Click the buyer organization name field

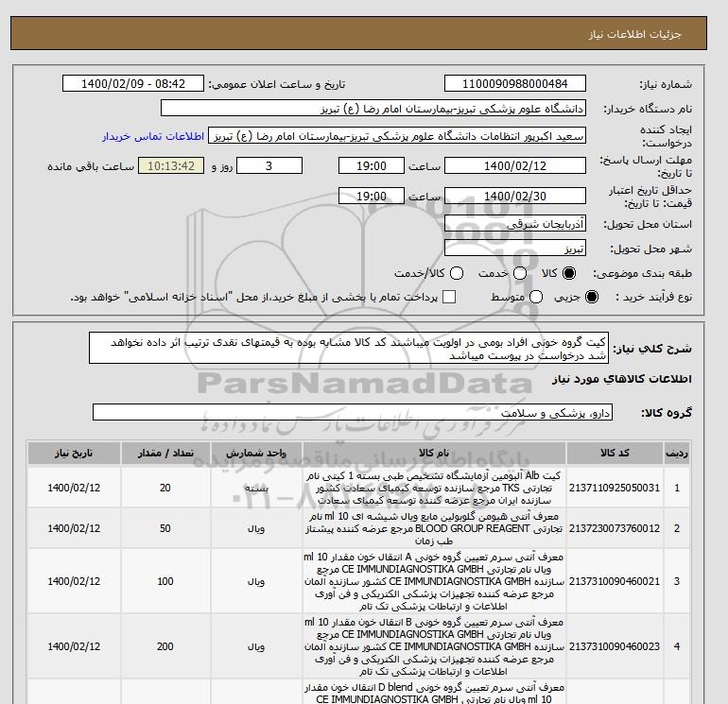tap(373, 108)
